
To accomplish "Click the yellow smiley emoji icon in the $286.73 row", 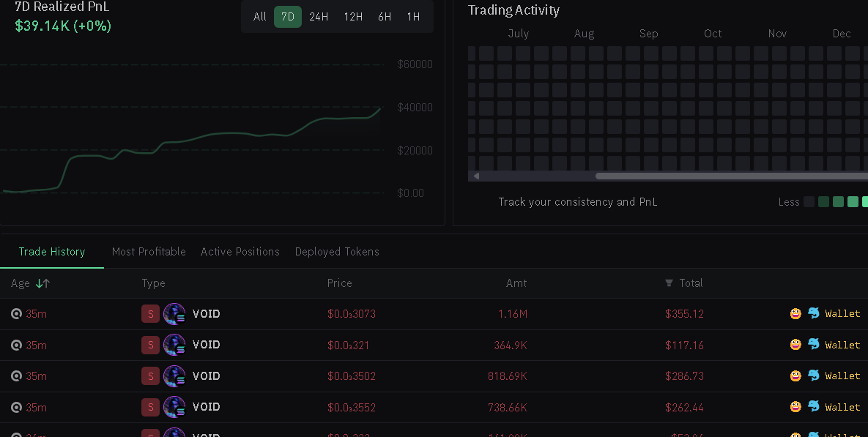I will click(795, 376).
